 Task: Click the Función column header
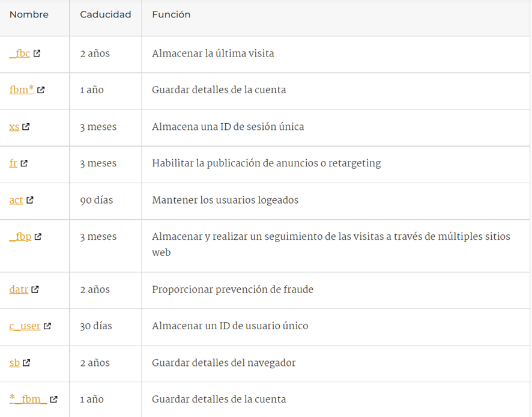171,14
